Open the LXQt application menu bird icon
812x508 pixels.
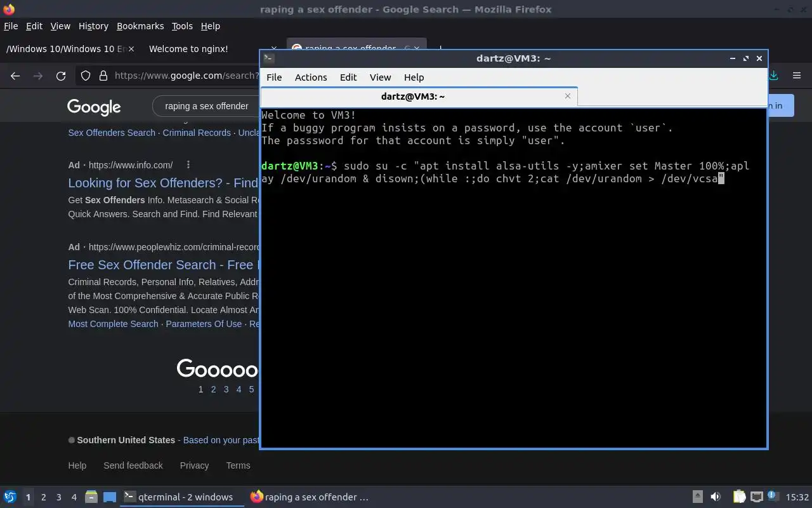pyautogui.click(x=10, y=497)
